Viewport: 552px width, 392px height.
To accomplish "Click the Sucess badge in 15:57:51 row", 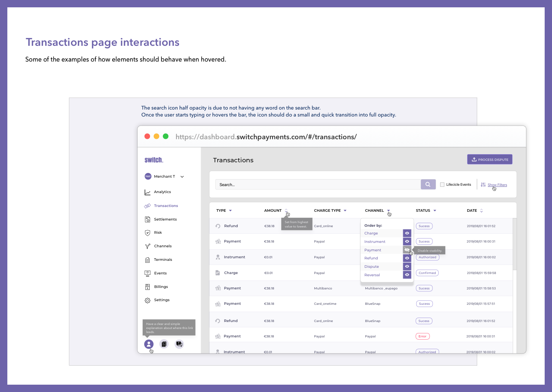I will point(424,304).
